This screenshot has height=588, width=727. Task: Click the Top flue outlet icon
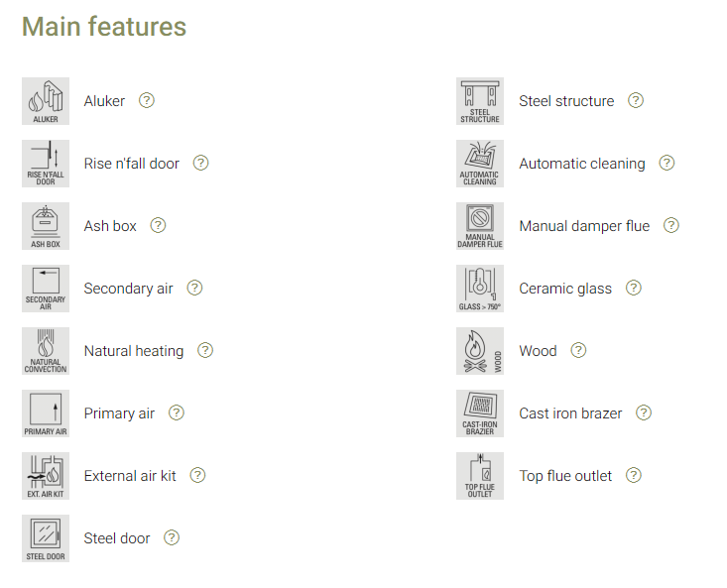pos(480,476)
